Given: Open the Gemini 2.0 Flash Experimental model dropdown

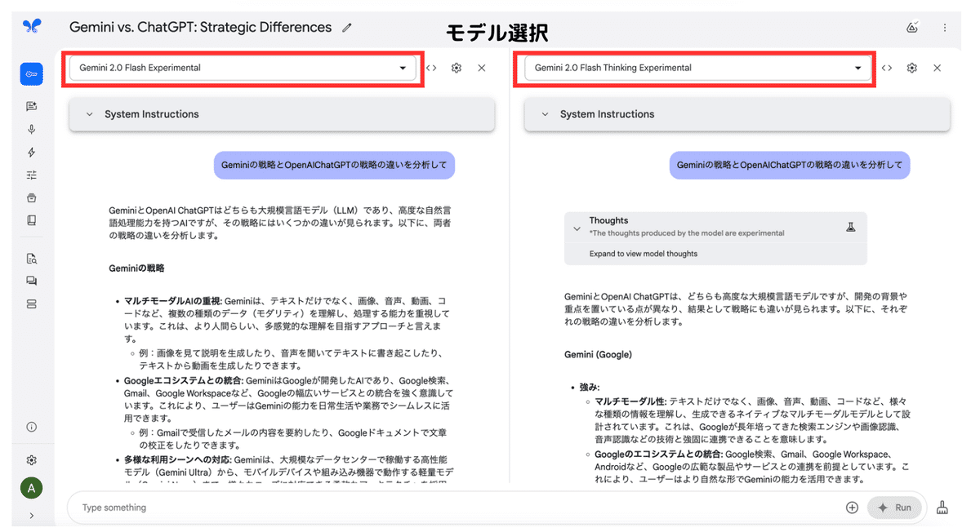Looking at the screenshot, I should pyautogui.click(x=243, y=68).
